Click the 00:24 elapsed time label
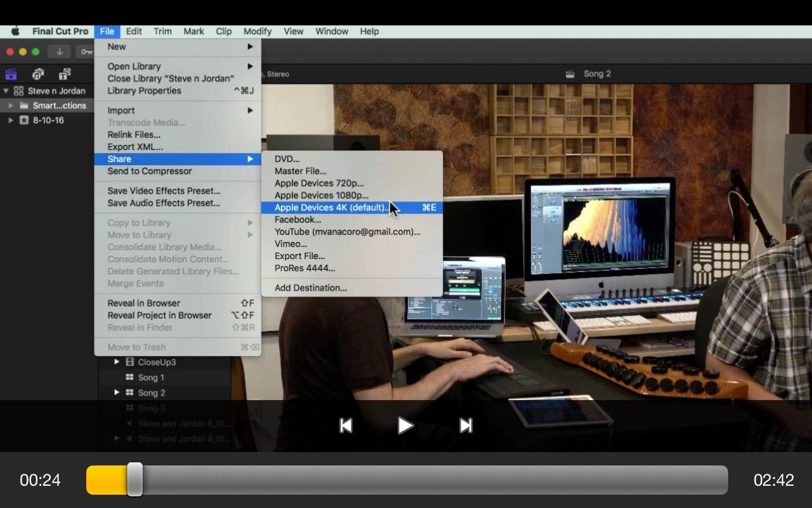The width and height of the screenshot is (812, 508). 40,480
